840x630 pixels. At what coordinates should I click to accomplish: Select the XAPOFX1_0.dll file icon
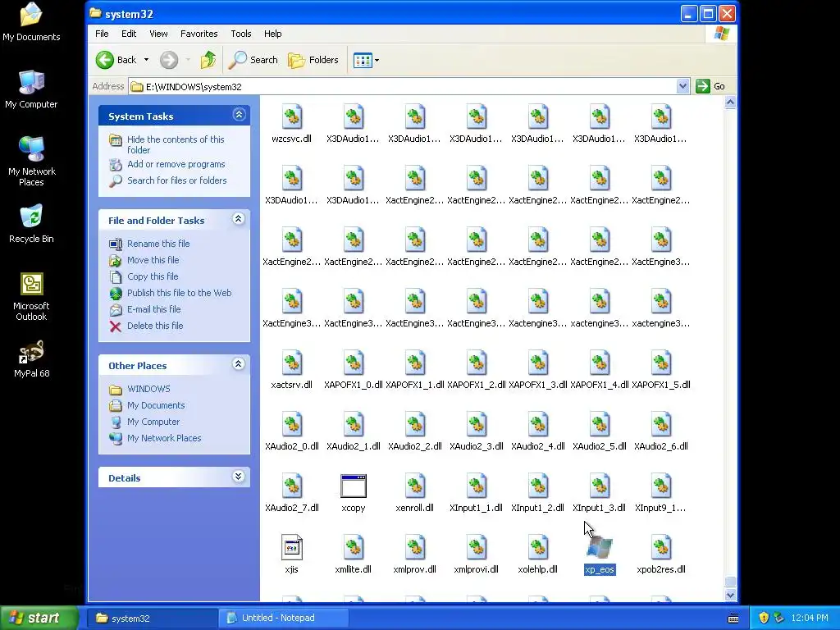tap(354, 363)
